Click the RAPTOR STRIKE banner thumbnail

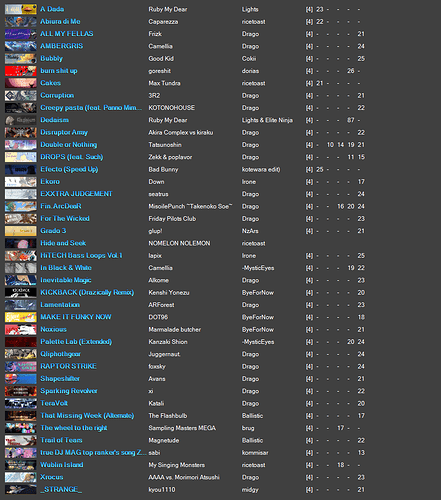(21, 367)
